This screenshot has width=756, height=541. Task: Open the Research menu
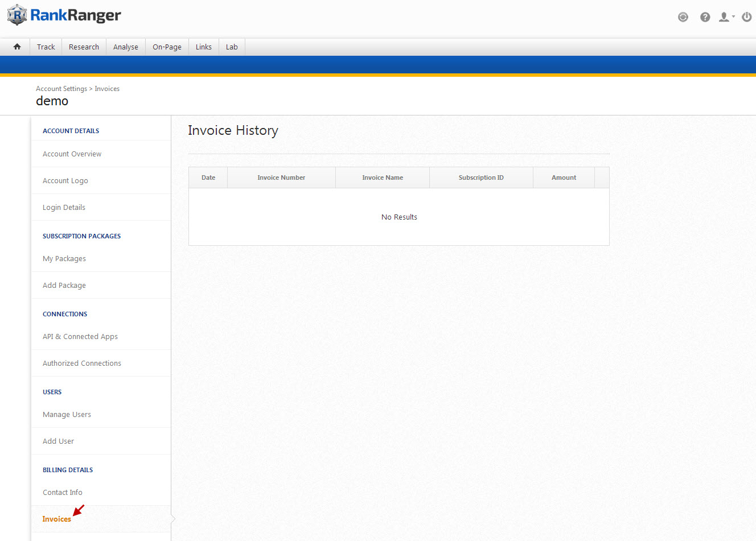pyautogui.click(x=84, y=47)
